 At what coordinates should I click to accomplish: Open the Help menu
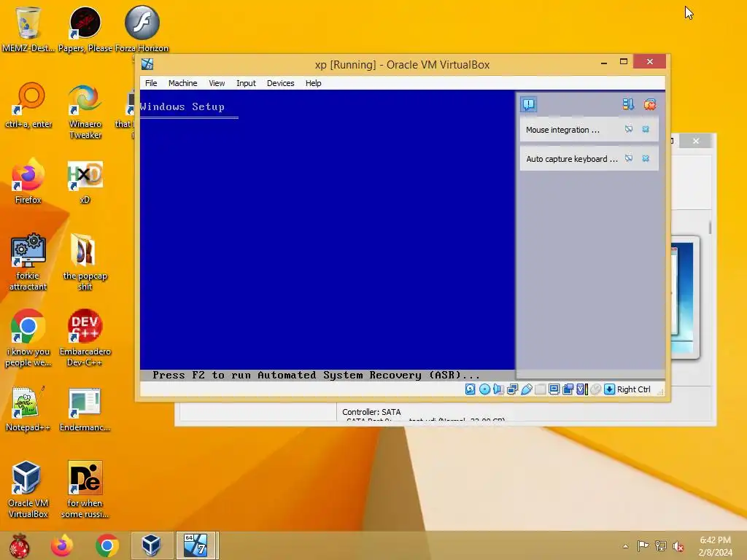pos(313,83)
